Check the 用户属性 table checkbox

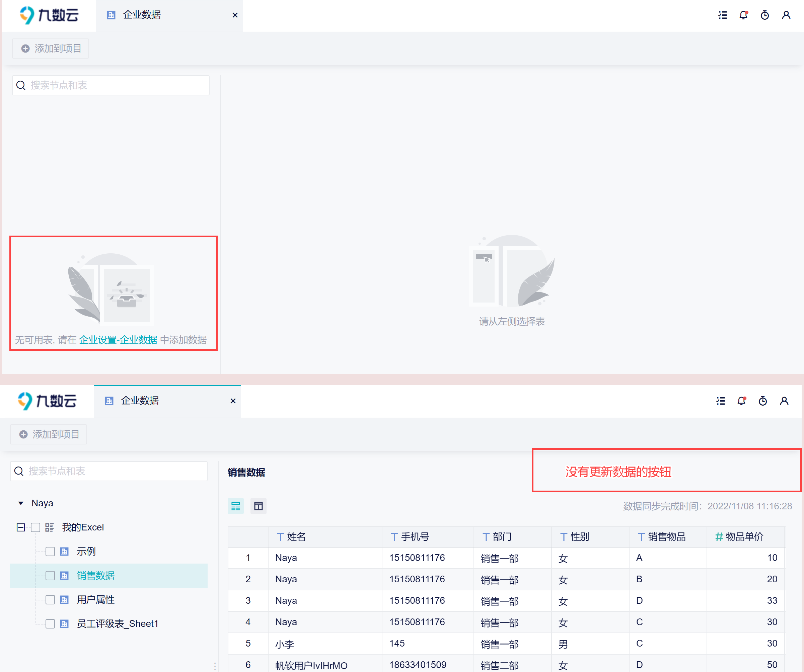pyautogui.click(x=50, y=600)
